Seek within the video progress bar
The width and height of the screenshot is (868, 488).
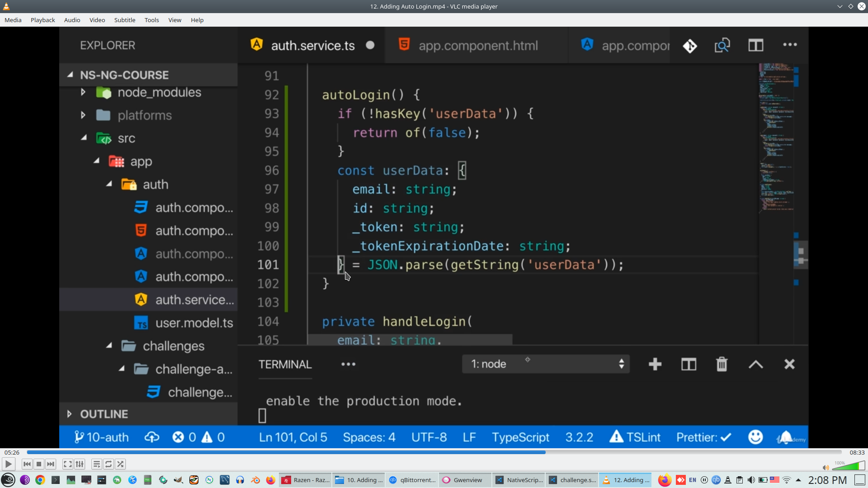click(434, 452)
